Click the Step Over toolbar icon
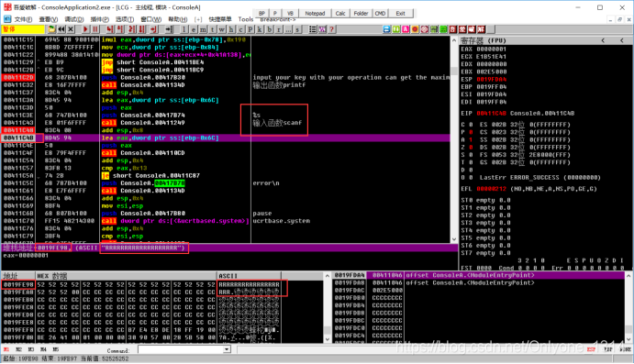This screenshot has height=364, width=634. click(120, 29)
